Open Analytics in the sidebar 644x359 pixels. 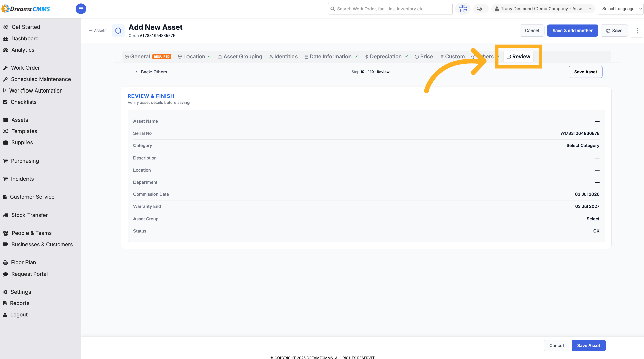point(18,50)
